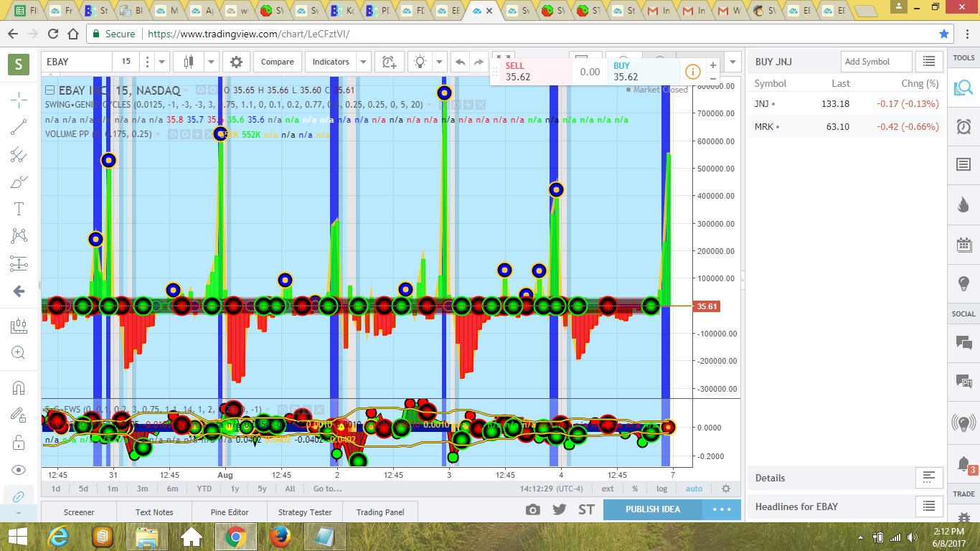Click the Indicators button

click(x=331, y=62)
